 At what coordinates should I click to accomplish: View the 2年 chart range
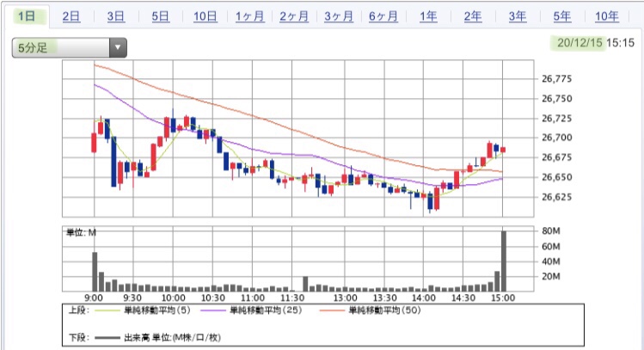click(x=473, y=16)
